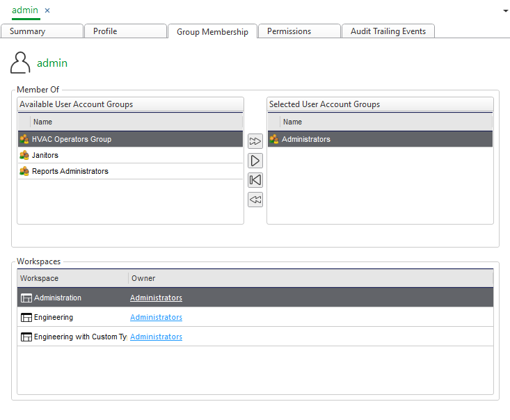
Task: Select the Group Membership tab
Action: pyautogui.click(x=213, y=31)
